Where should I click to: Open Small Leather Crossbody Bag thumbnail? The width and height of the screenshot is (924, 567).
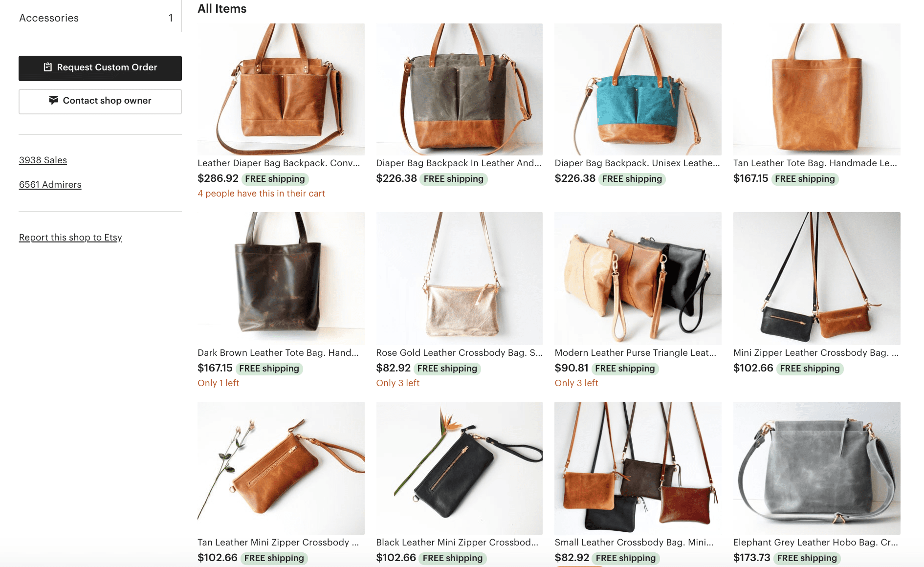tap(638, 468)
